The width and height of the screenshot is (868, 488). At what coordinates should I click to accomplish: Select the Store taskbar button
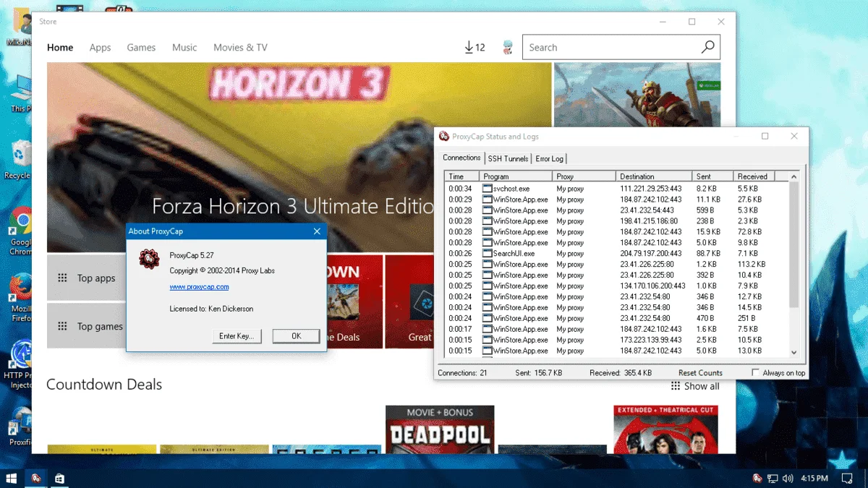click(60, 478)
